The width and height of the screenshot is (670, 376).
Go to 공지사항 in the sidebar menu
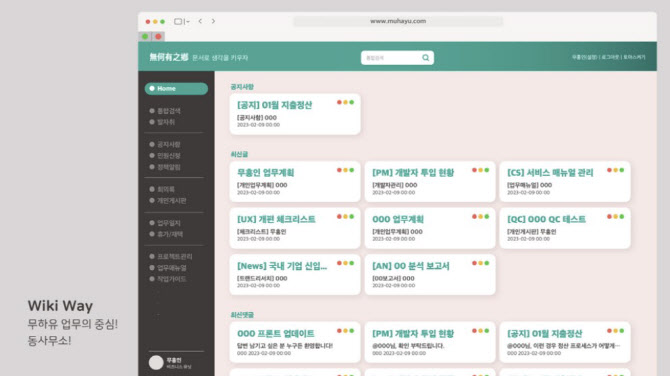point(169,144)
